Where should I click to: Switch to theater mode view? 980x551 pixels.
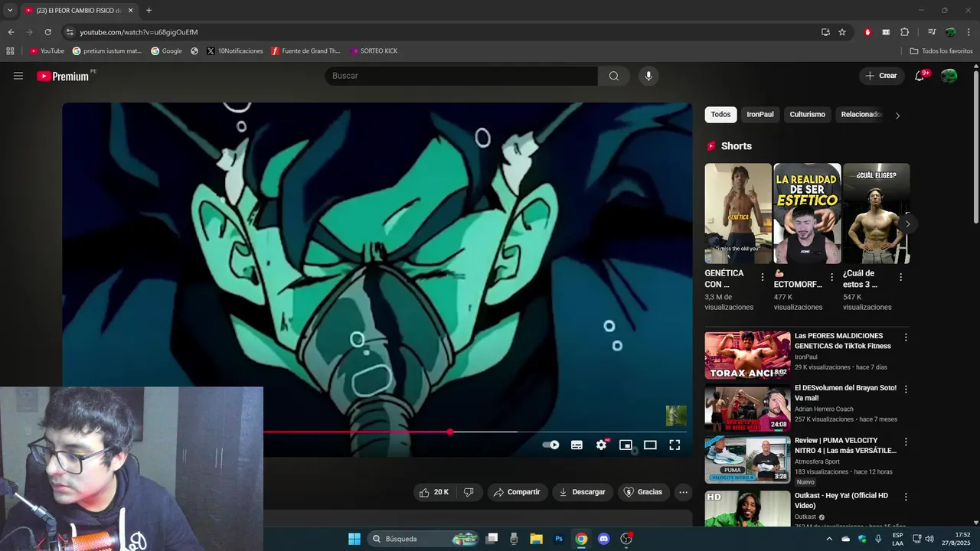650,445
